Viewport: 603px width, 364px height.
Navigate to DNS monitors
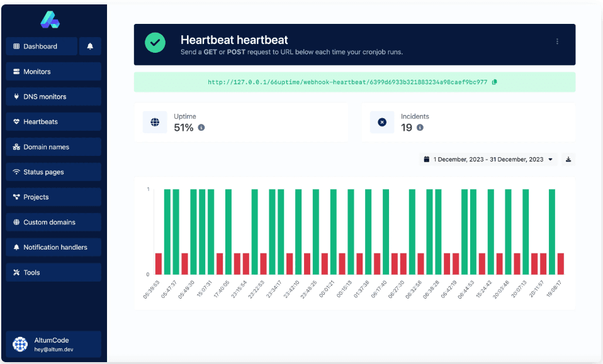tap(53, 97)
